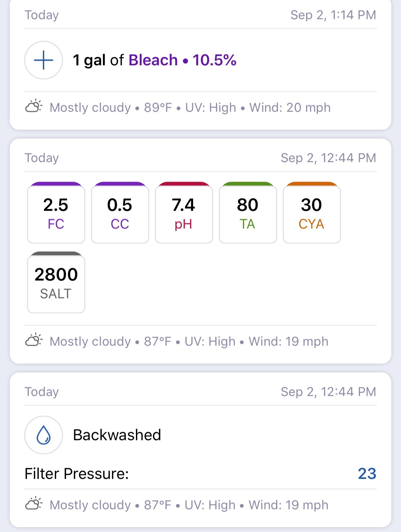The width and height of the screenshot is (401, 532).
Task: Tap the 89°F weather summary line
Action: (190, 107)
